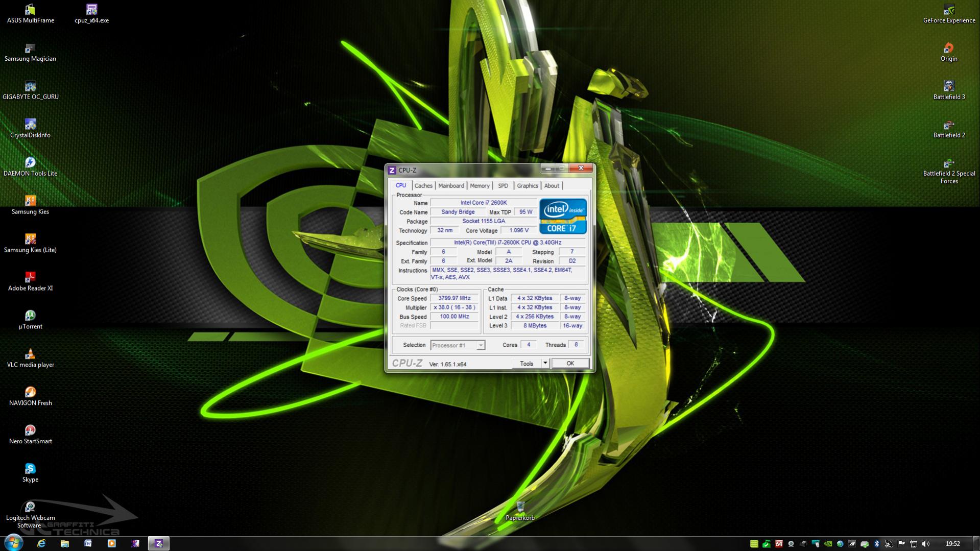Image resolution: width=980 pixels, height=551 pixels.
Task: Open Samsung Kies (Lite) icon
Action: 30,244
